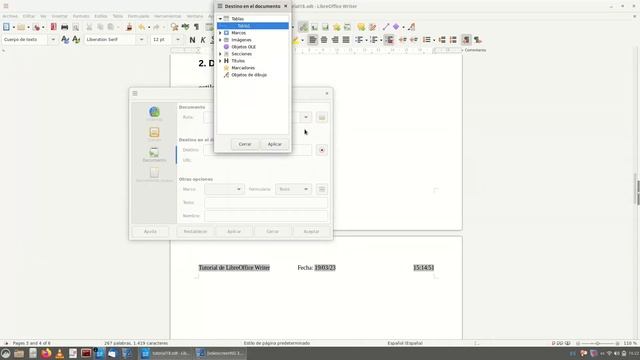Open paragraph style dropdown Cuerpo de texto
640x360 pixels.
pyautogui.click(x=53, y=40)
